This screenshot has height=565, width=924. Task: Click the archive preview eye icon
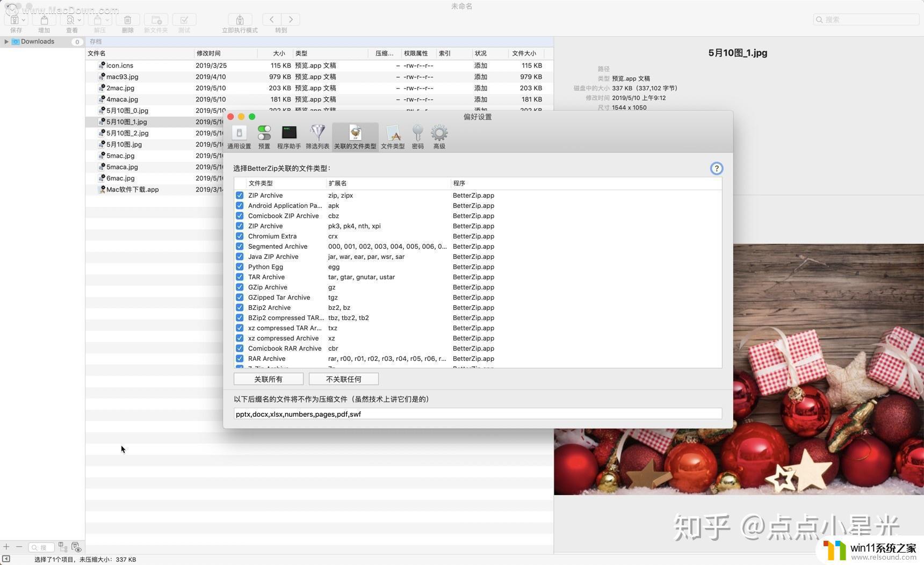point(76,547)
